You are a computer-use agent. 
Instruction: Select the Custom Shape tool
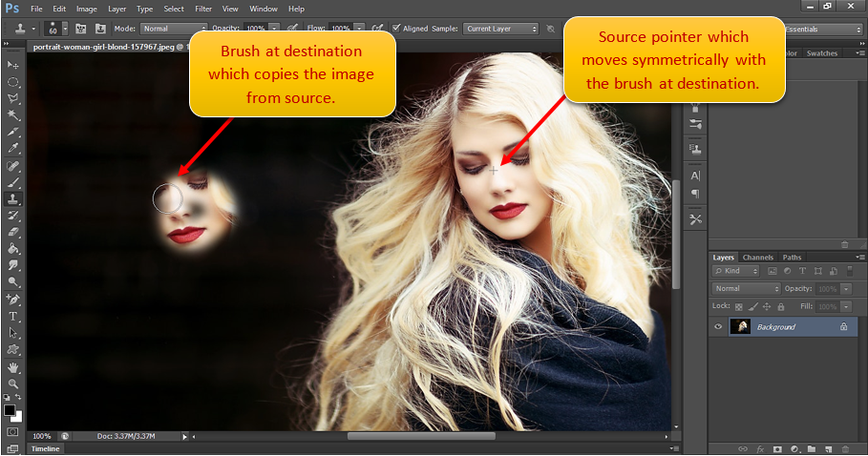[12, 349]
